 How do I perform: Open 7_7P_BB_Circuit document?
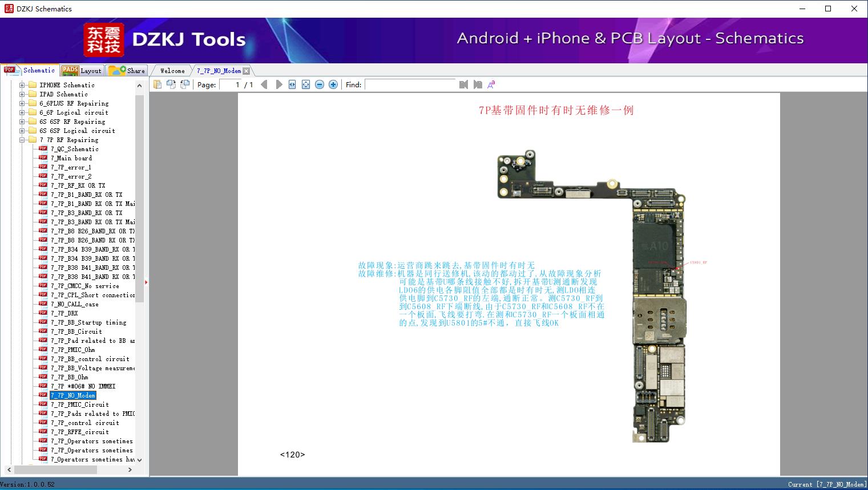click(x=76, y=331)
